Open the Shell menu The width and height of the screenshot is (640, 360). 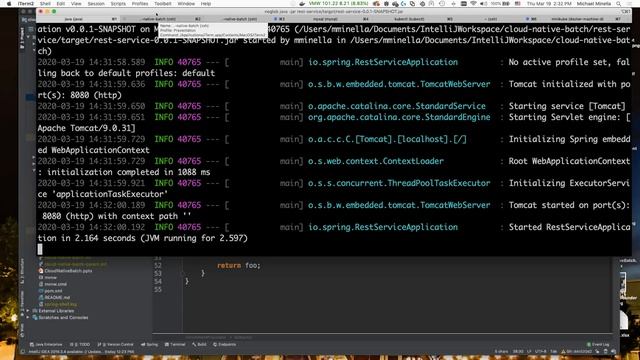click(45, 4)
